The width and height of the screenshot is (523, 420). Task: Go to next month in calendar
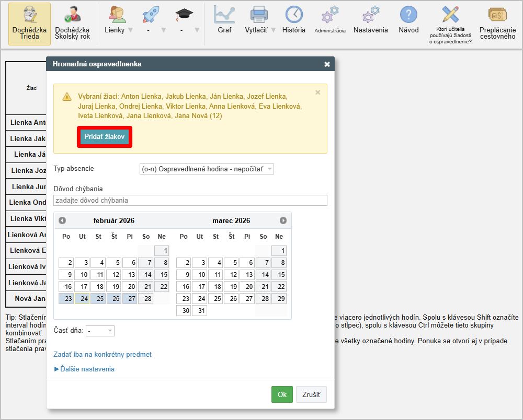(x=283, y=220)
